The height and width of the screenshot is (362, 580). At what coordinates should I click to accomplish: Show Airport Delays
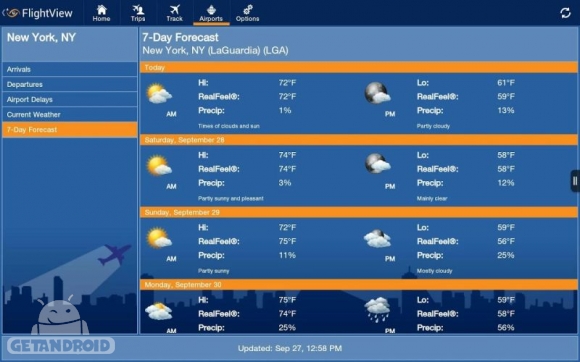point(70,99)
